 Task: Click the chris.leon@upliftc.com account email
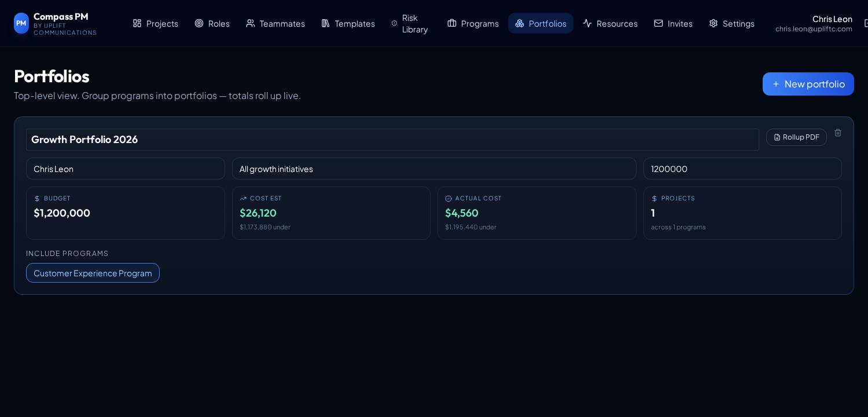814,29
